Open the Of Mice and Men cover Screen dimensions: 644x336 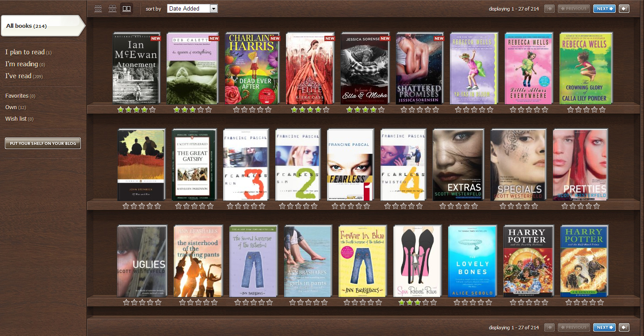pyautogui.click(x=141, y=165)
